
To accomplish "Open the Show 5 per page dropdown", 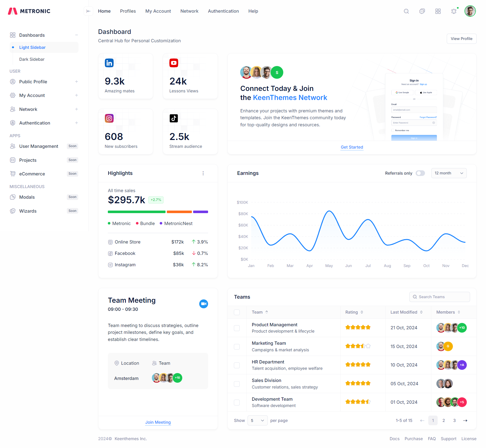I will (x=257, y=420).
